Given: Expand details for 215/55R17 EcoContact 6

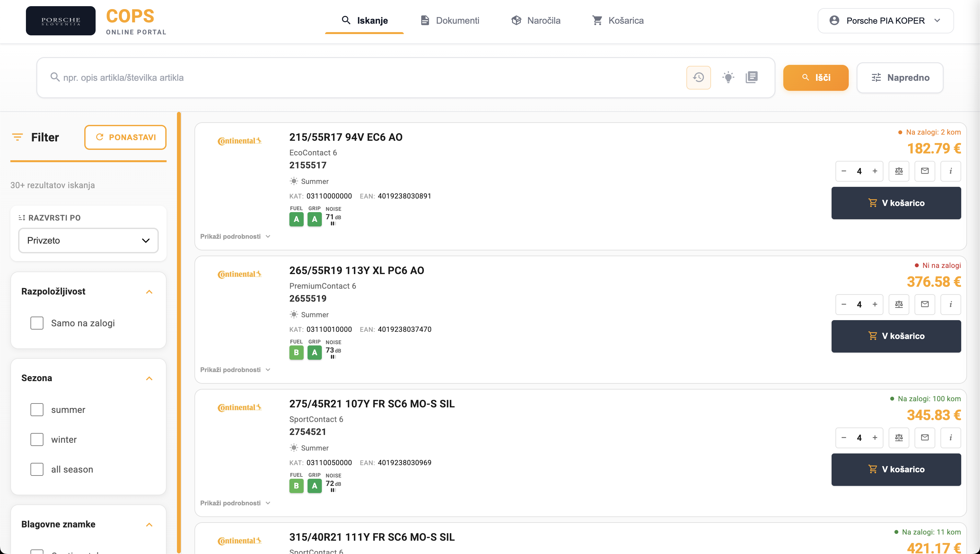Looking at the screenshot, I should pos(235,236).
